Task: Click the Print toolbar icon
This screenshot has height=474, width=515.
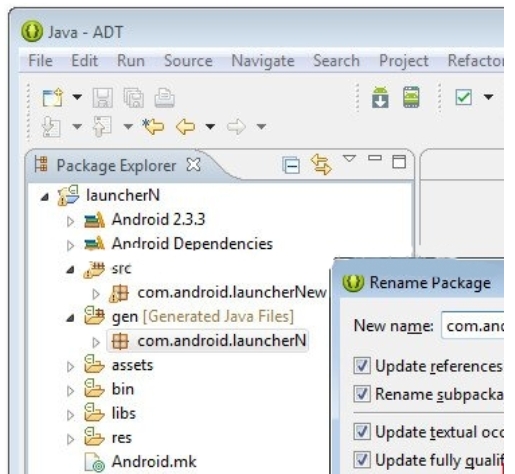Action: point(164,98)
